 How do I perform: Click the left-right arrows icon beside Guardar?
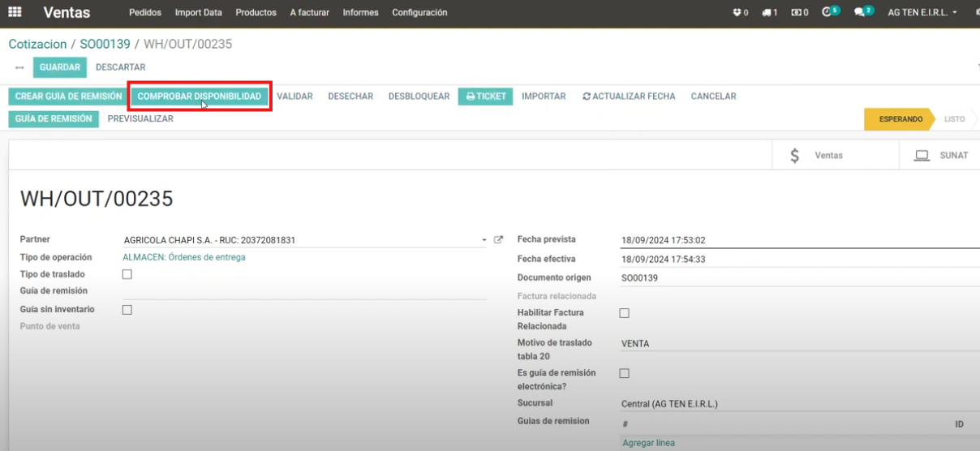pyautogui.click(x=19, y=67)
